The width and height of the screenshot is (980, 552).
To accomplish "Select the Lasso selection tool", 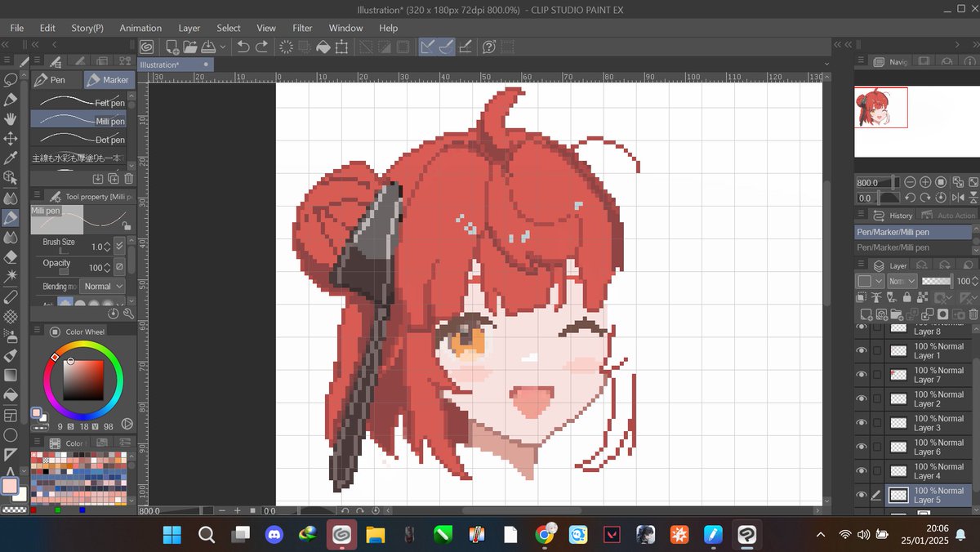I will [x=11, y=80].
